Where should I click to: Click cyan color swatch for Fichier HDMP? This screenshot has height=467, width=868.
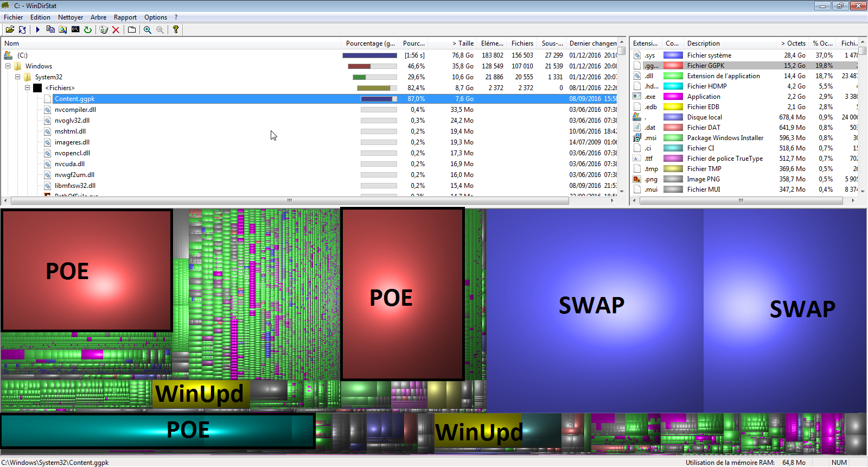(x=673, y=86)
